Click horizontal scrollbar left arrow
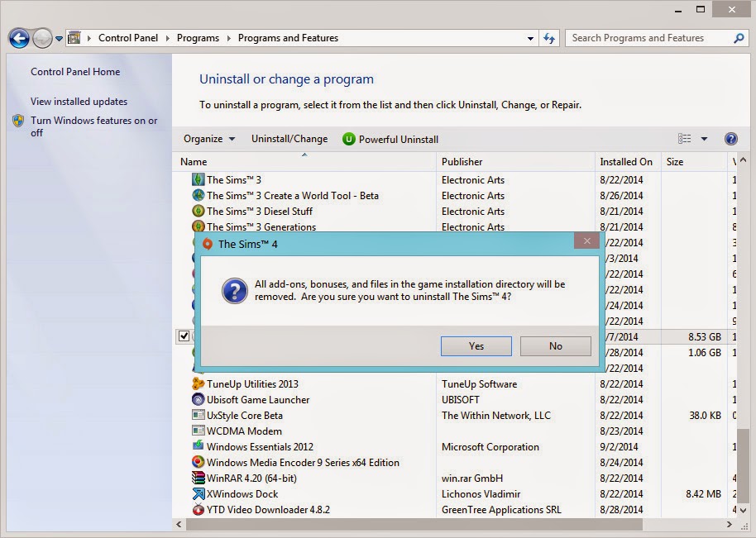 pyautogui.click(x=179, y=525)
